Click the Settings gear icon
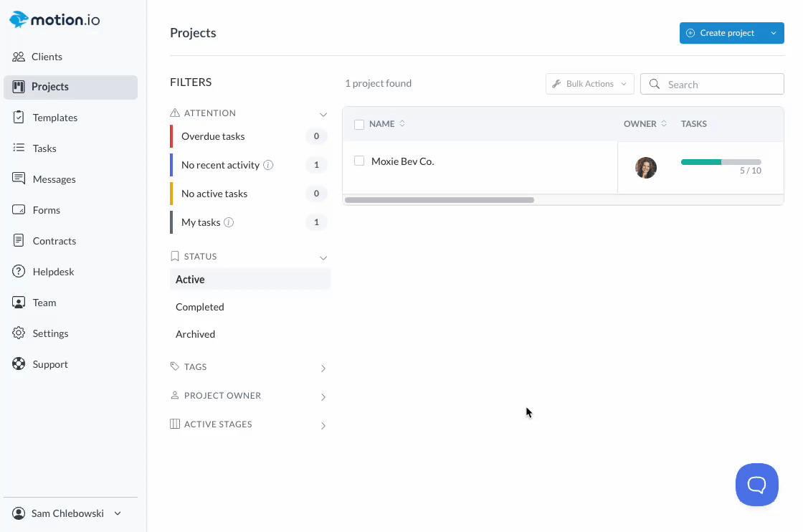Image resolution: width=803 pixels, height=532 pixels. point(19,333)
